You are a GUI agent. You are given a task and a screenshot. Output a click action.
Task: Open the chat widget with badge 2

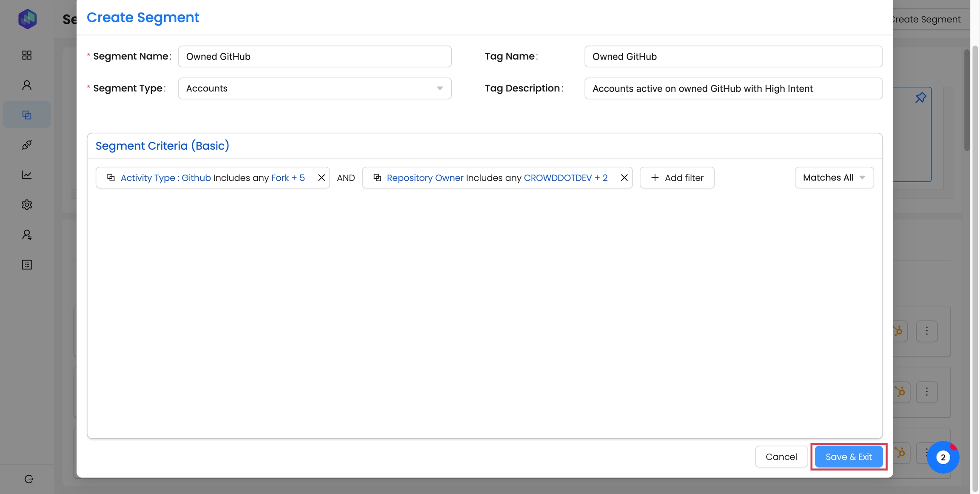(943, 457)
